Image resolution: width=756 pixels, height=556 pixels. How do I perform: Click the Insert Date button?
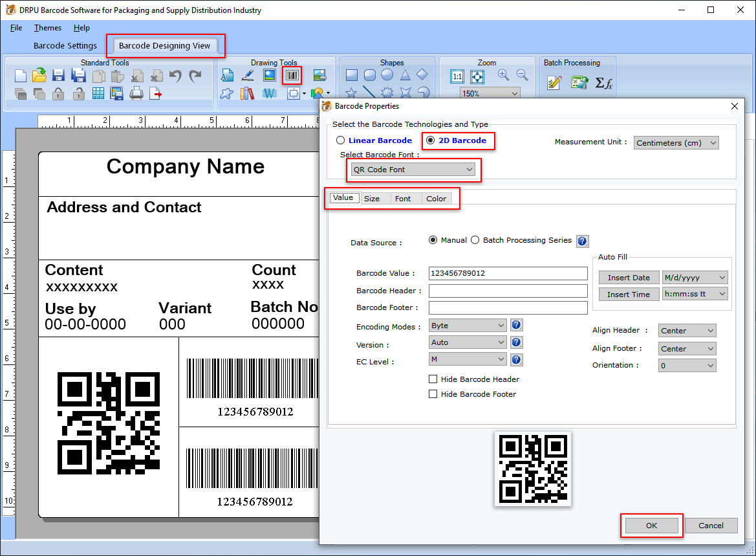pos(629,278)
